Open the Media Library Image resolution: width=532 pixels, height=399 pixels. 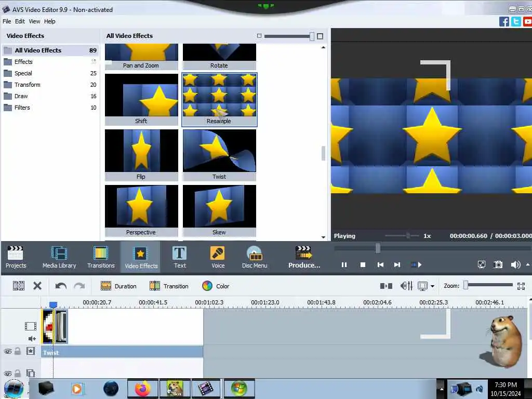tap(59, 257)
